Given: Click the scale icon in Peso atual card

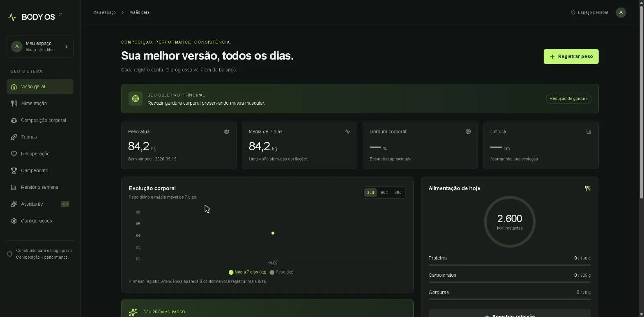Looking at the screenshot, I should (x=227, y=132).
